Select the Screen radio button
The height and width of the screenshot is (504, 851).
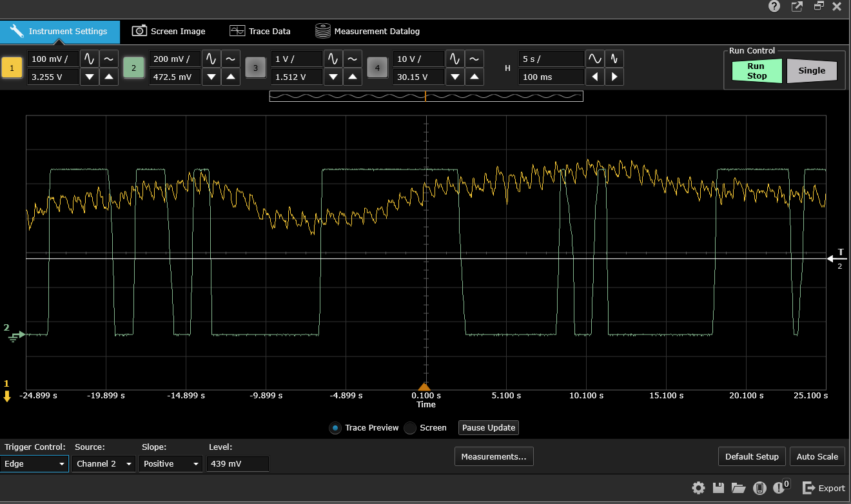click(410, 428)
